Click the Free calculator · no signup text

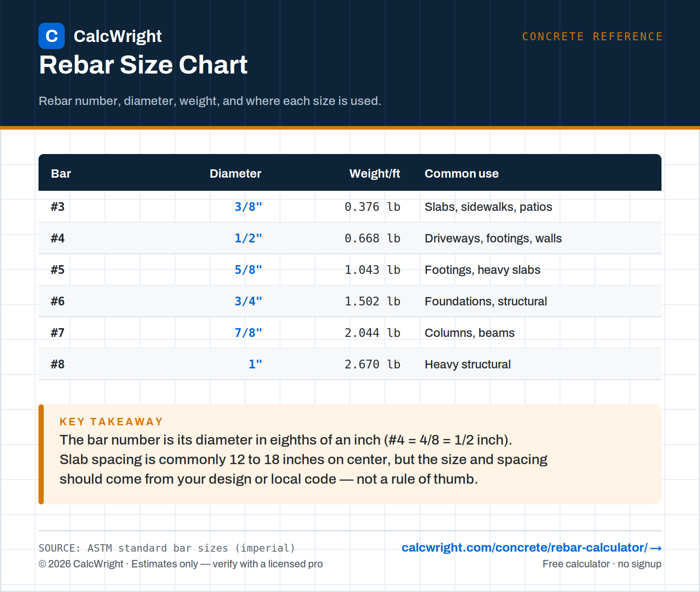(x=602, y=564)
